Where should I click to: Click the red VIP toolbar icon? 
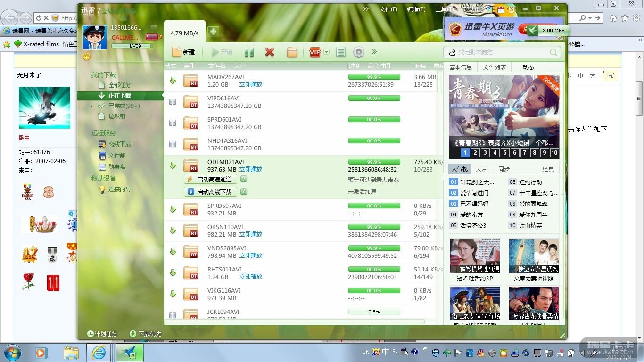tap(315, 52)
